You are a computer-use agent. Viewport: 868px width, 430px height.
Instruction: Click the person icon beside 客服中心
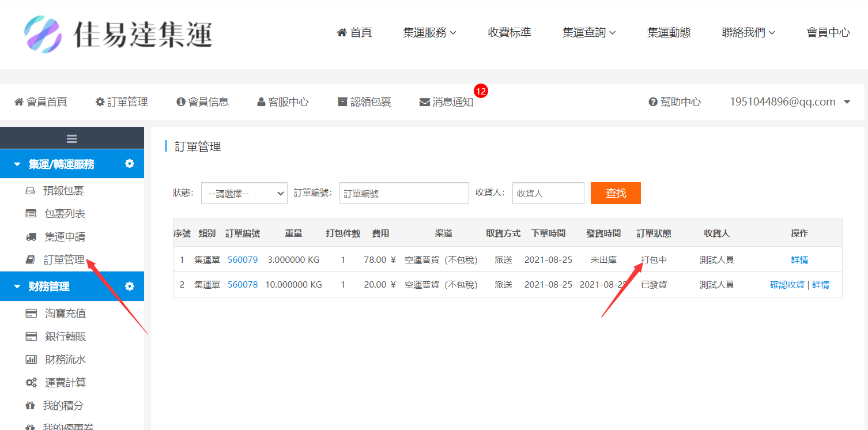(x=261, y=101)
